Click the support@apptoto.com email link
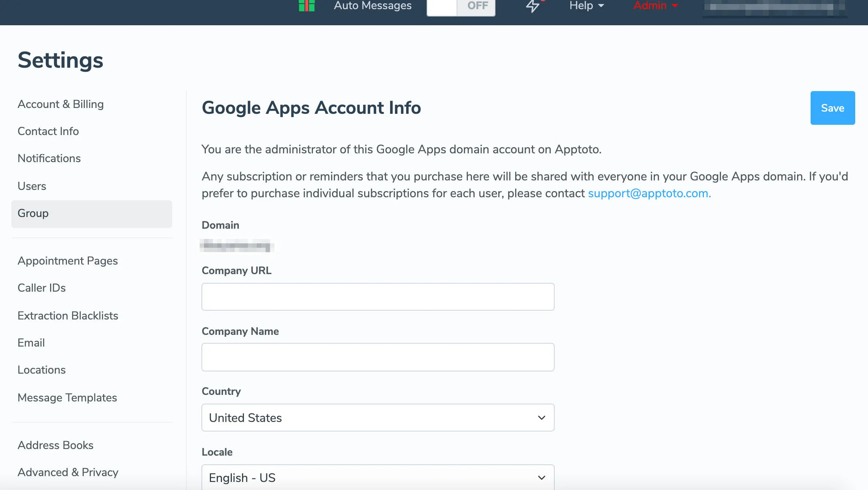 [649, 193]
